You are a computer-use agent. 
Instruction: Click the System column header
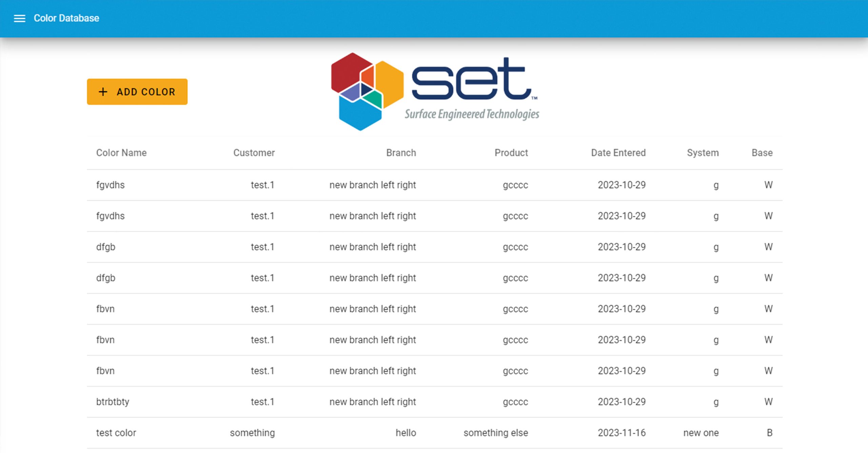pos(703,153)
